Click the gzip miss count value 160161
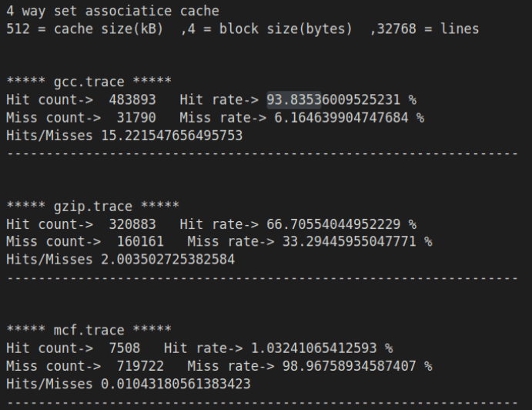Viewport: 532px width, 410px height. [140, 241]
